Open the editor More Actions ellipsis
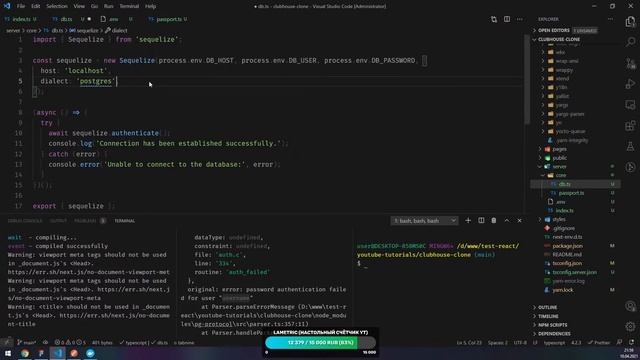 (519, 19)
